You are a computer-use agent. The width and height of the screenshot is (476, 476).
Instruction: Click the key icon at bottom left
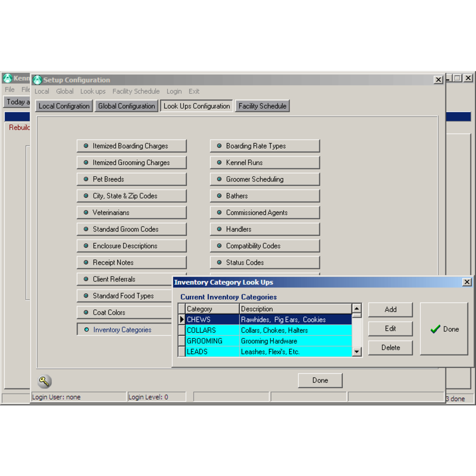click(x=45, y=381)
